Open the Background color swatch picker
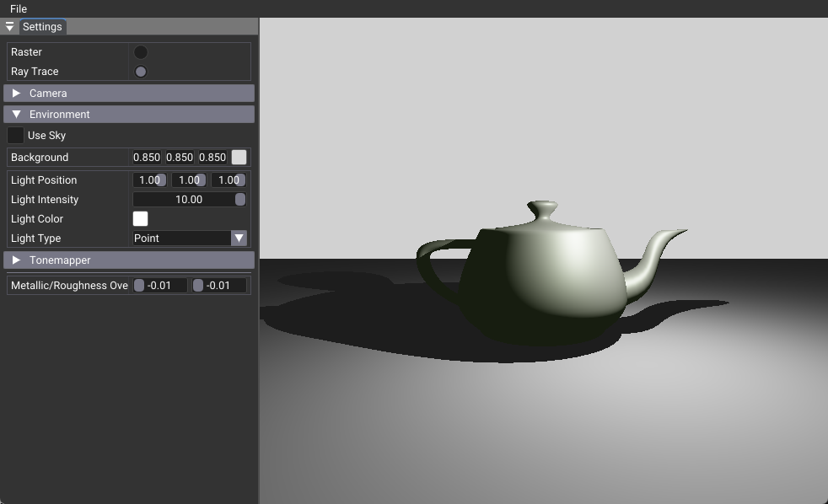 tap(239, 158)
